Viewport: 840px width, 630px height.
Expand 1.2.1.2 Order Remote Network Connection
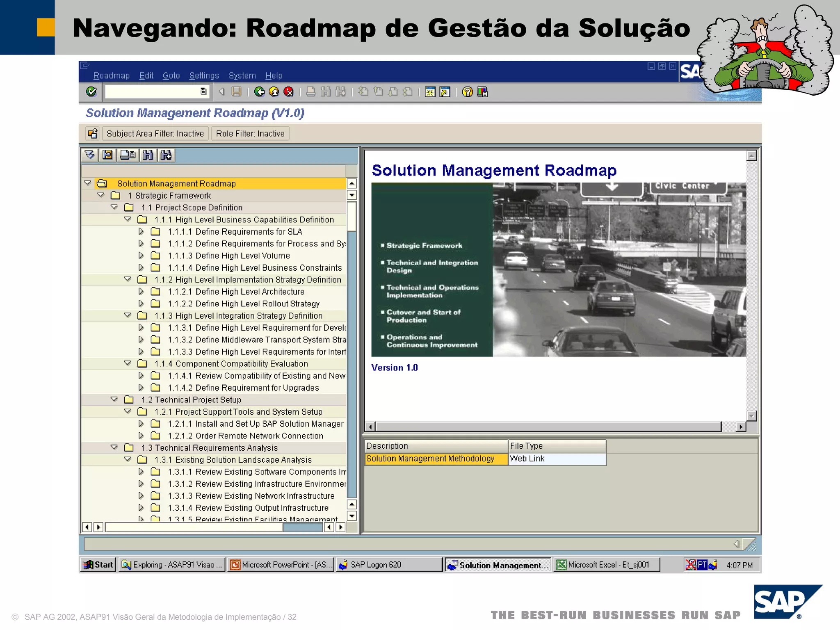[x=141, y=435]
